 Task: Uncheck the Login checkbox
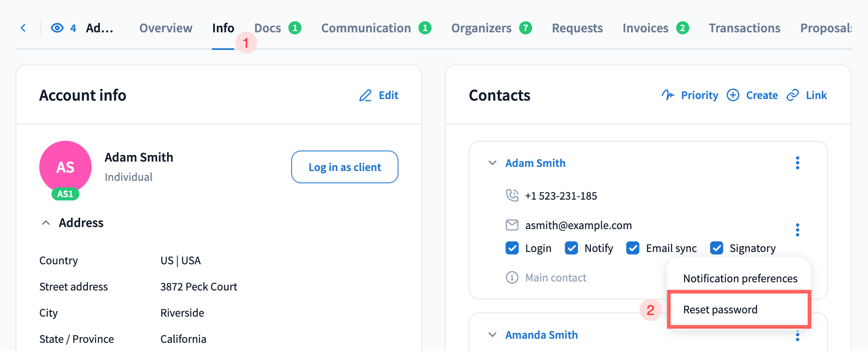[512, 248]
